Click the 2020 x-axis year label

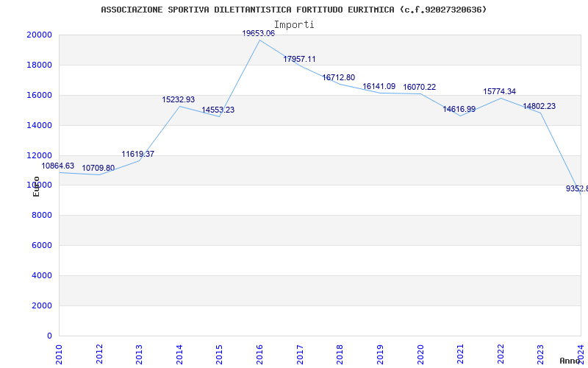click(420, 354)
